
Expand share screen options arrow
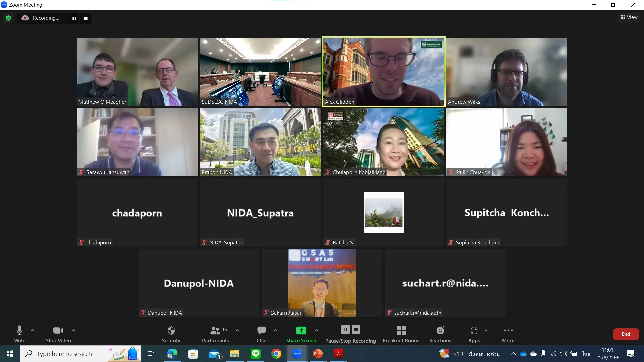[x=317, y=330]
